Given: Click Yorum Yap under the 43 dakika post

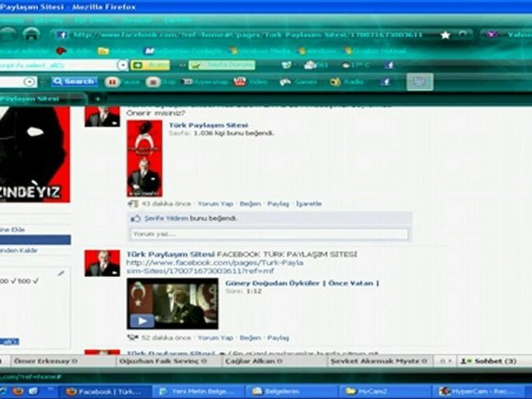Looking at the screenshot, I should pyautogui.click(x=216, y=204).
